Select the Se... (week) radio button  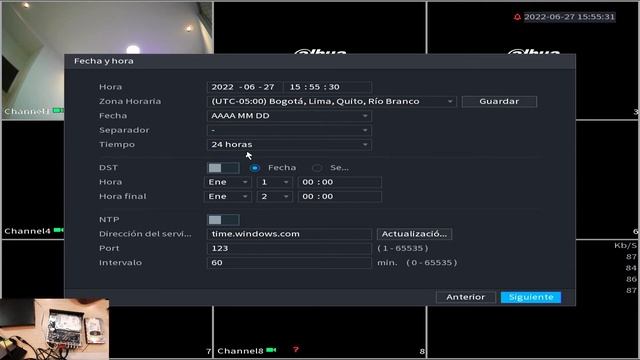(x=317, y=168)
